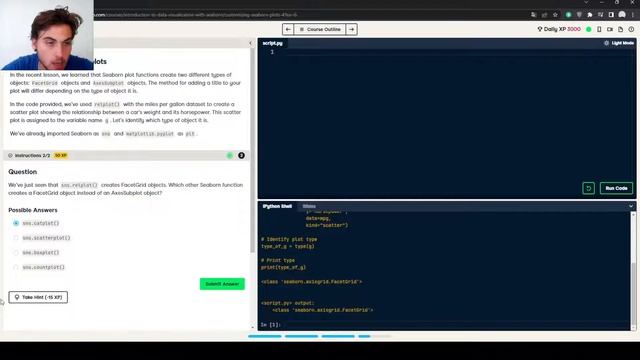Open the browser profile avatar
Viewport: 640px width, 360px height.
(622, 15)
